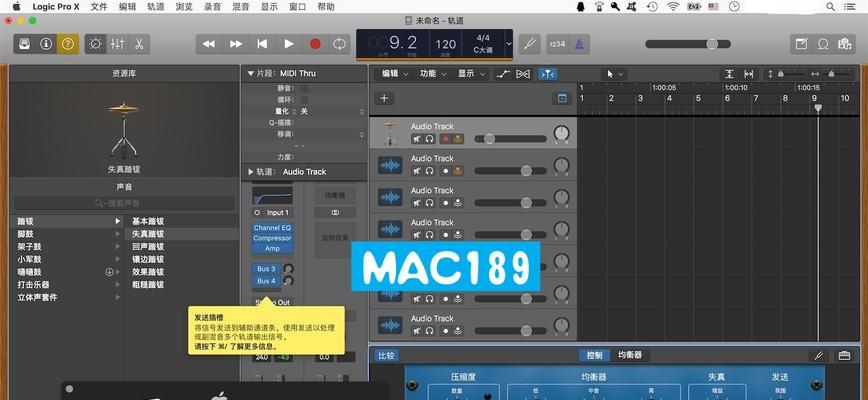Toggle the 1234 count-in button
The width and height of the screenshot is (868, 400).
tap(557, 44)
